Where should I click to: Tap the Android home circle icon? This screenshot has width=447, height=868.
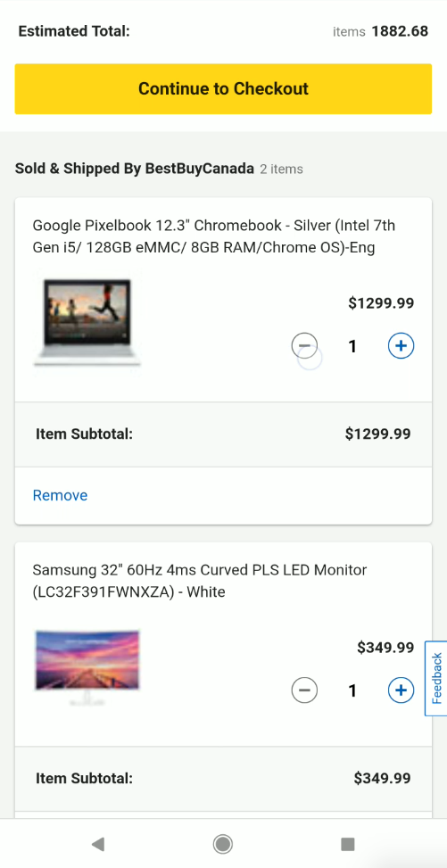[x=223, y=844]
